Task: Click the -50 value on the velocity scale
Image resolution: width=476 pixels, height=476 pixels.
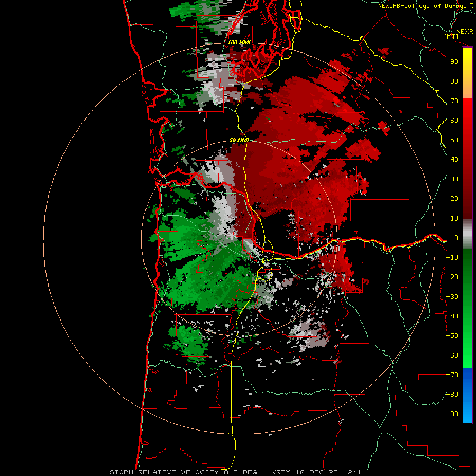Action: pos(452,336)
